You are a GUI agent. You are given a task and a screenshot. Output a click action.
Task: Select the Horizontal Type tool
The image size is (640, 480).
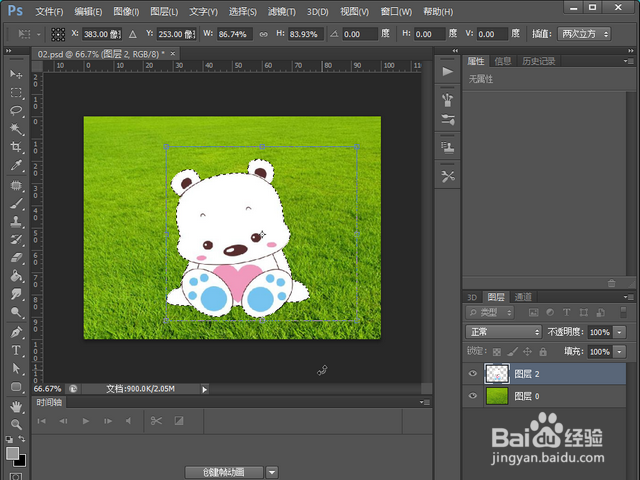click(x=16, y=351)
